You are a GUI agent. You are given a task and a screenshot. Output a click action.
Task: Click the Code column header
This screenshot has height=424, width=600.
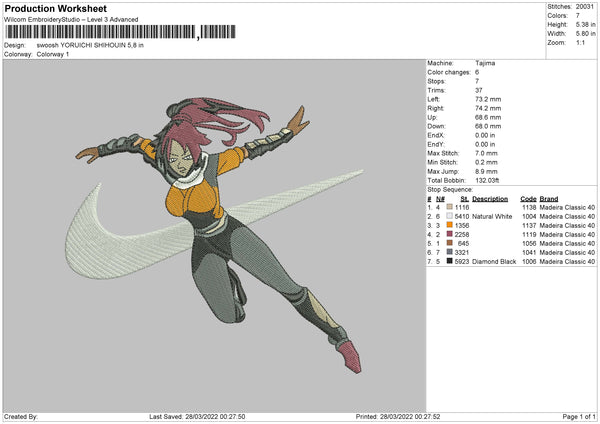click(528, 198)
